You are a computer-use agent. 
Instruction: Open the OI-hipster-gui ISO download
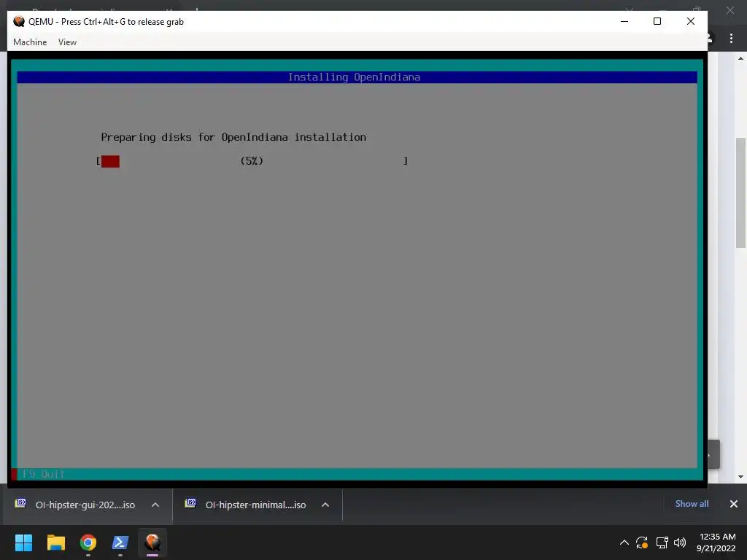point(85,505)
